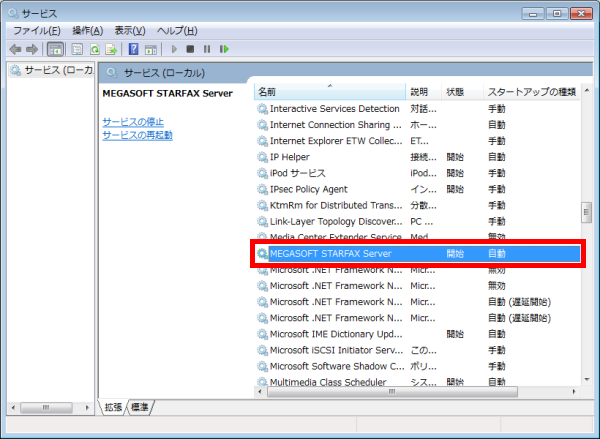The width and height of the screenshot is (600, 439).
Task: Sort by the スタートアップの種類 column header
Action: pos(530,92)
